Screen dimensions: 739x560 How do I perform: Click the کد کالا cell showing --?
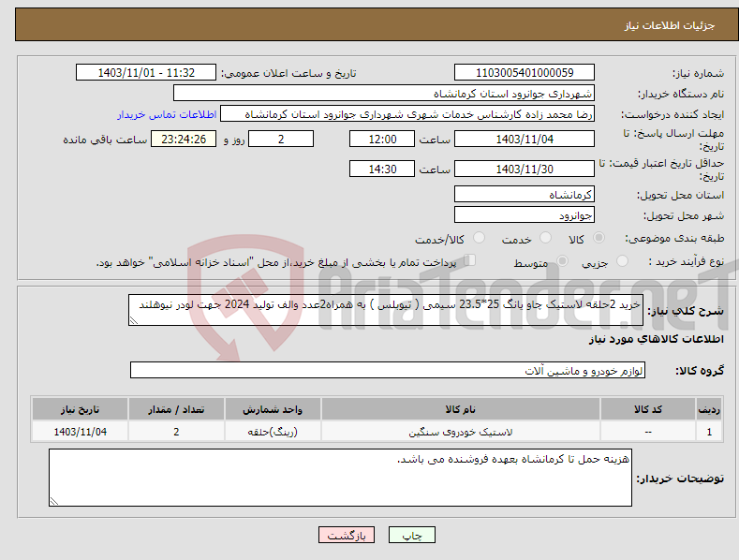tap(648, 432)
